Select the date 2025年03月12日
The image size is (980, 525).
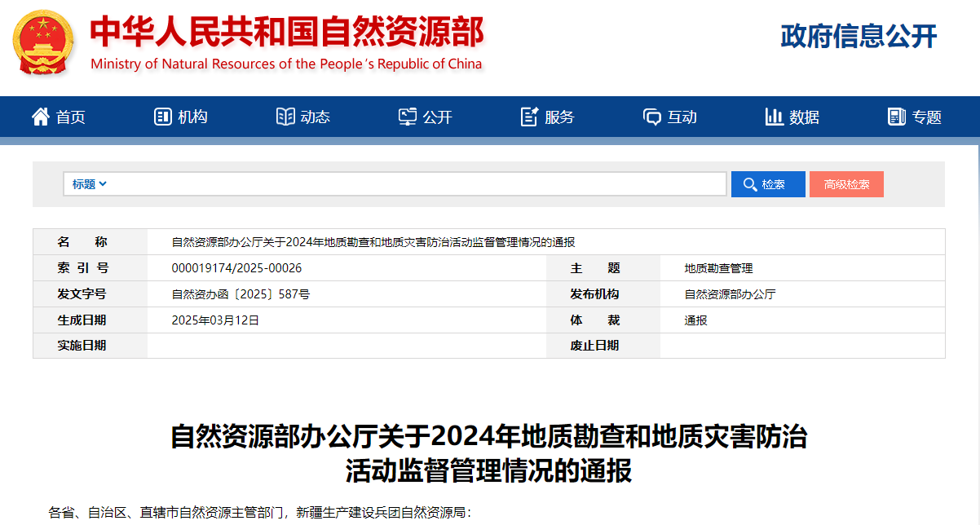click(x=215, y=320)
